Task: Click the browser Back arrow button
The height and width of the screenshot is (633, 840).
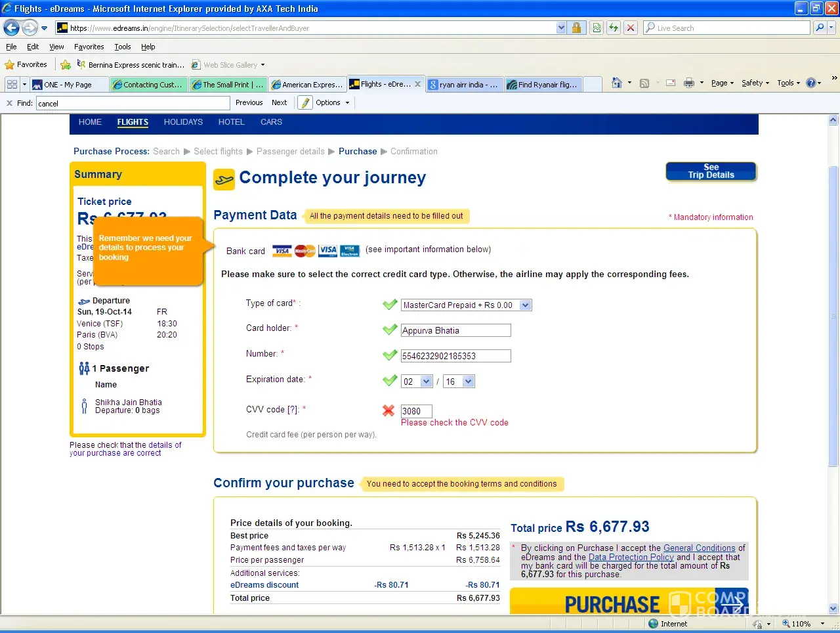Action: (11, 28)
